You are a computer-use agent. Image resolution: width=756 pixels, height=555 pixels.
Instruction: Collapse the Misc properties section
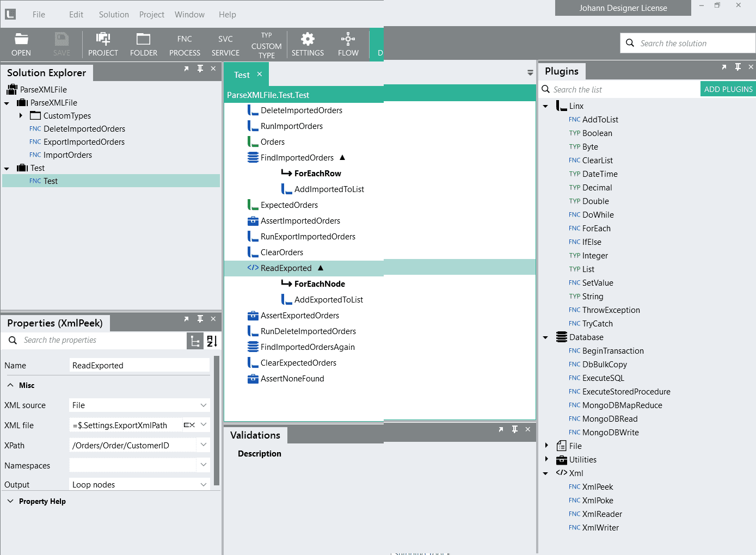[x=10, y=385]
